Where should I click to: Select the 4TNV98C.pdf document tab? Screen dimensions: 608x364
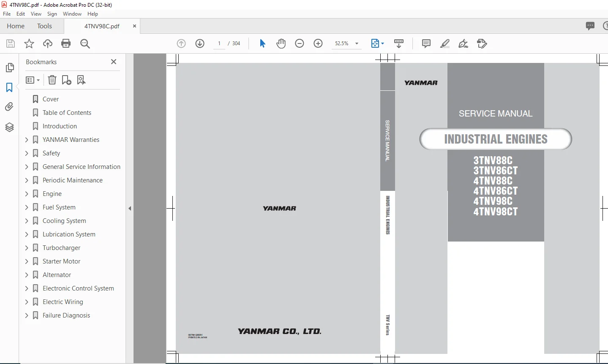point(102,26)
